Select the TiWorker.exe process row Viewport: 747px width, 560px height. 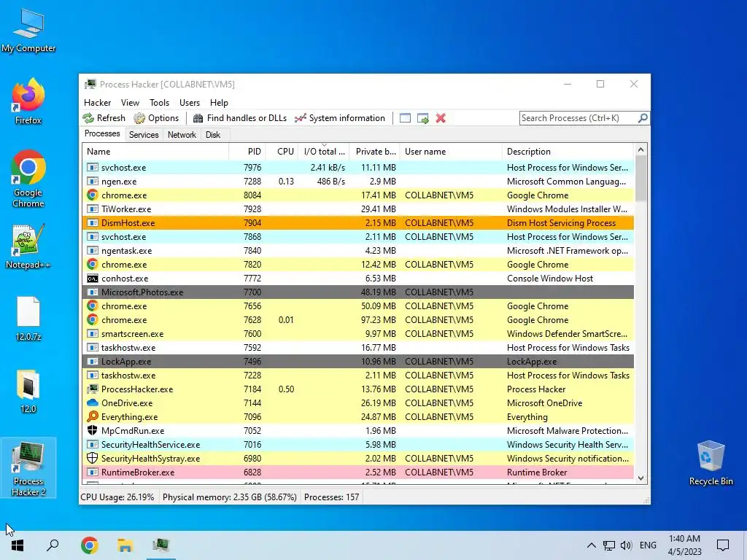click(x=358, y=209)
